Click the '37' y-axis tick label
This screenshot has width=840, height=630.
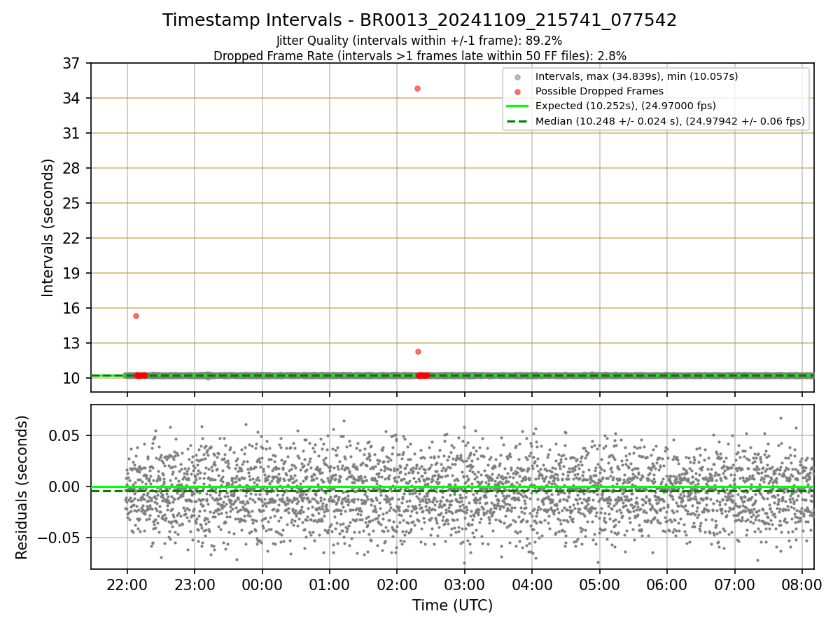pos(72,64)
